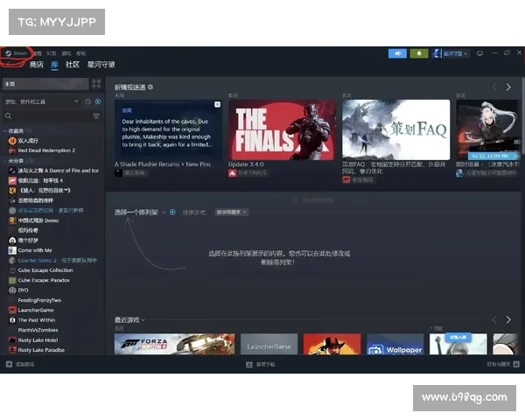Open 好友与聊天 friends and chat
525x420 pixels.
(x=503, y=364)
